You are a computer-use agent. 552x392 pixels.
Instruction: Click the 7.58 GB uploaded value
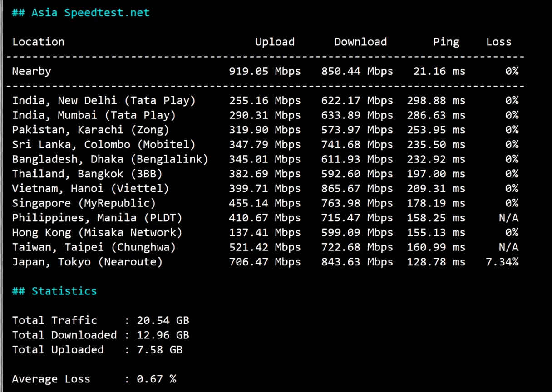tap(160, 350)
